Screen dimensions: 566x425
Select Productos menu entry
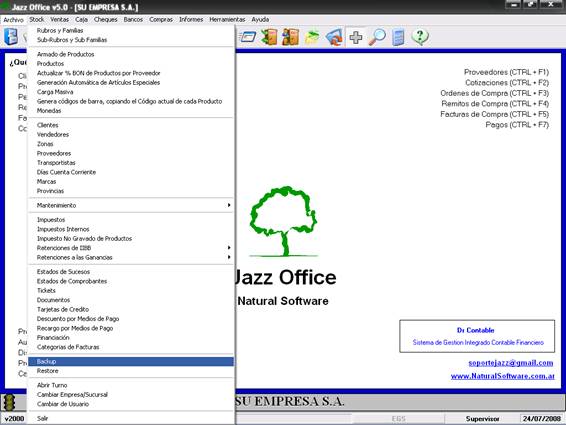(131, 64)
